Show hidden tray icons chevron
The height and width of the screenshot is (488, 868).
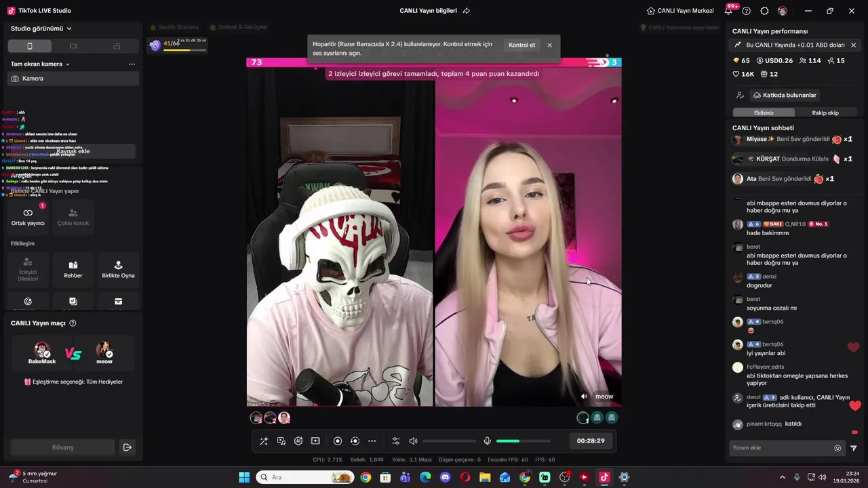tap(783, 477)
